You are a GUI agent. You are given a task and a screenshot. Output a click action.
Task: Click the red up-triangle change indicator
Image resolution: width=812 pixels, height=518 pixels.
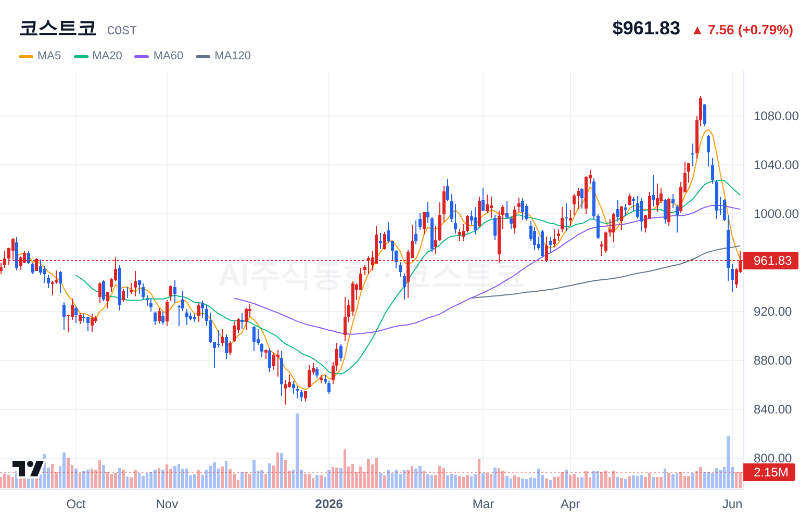697,30
